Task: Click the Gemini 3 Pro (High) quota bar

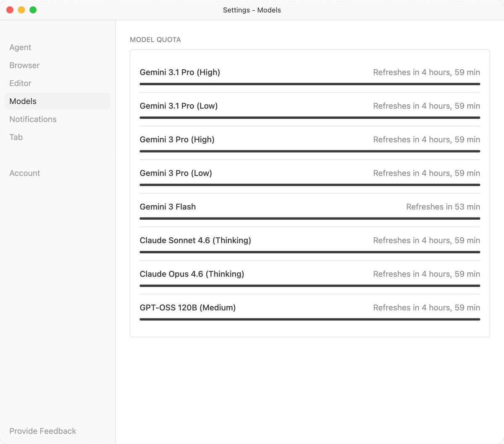Action: (310, 151)
